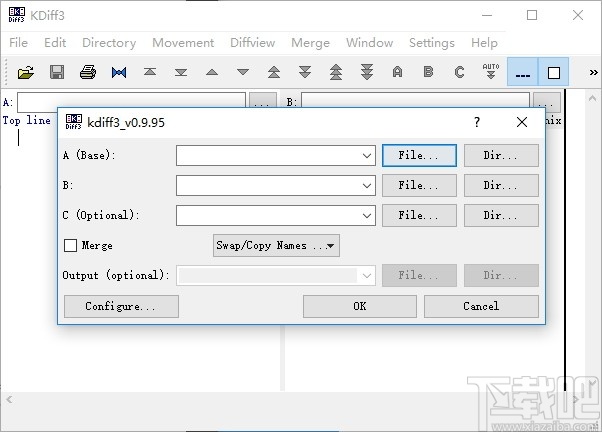Expand the C (Optional) combo box
602x432 pixels.
click(368, 216)
